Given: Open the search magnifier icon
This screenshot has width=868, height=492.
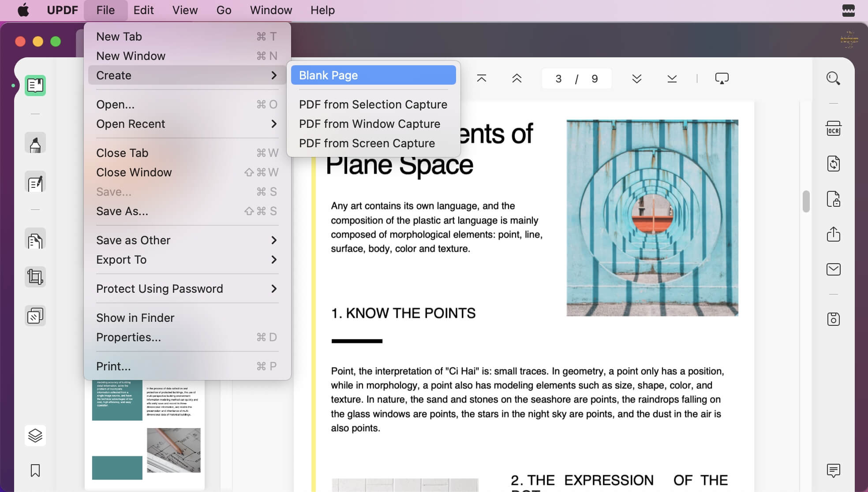Looking at the screenshot, I should click(x=833, y=78).
